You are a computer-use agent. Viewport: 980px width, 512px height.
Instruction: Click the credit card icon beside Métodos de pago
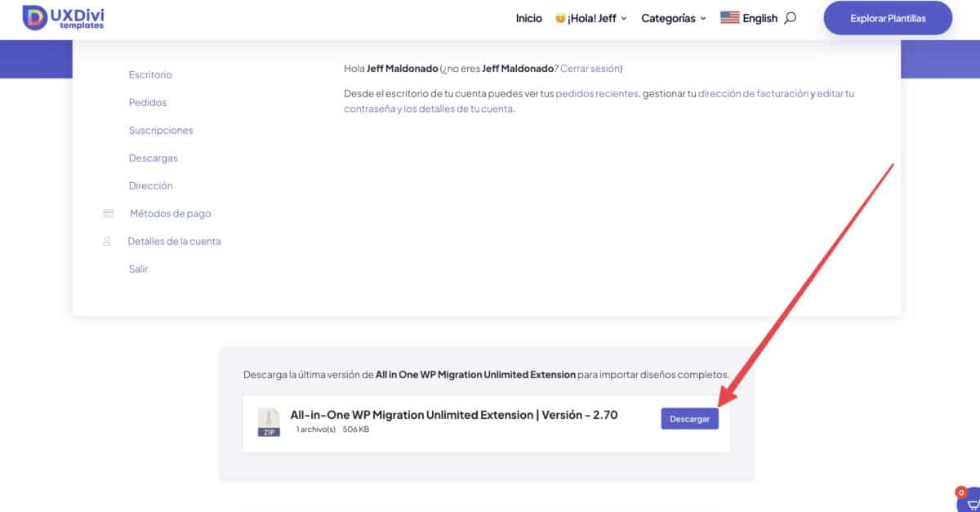pyautogui.click(x=108, y=213)
